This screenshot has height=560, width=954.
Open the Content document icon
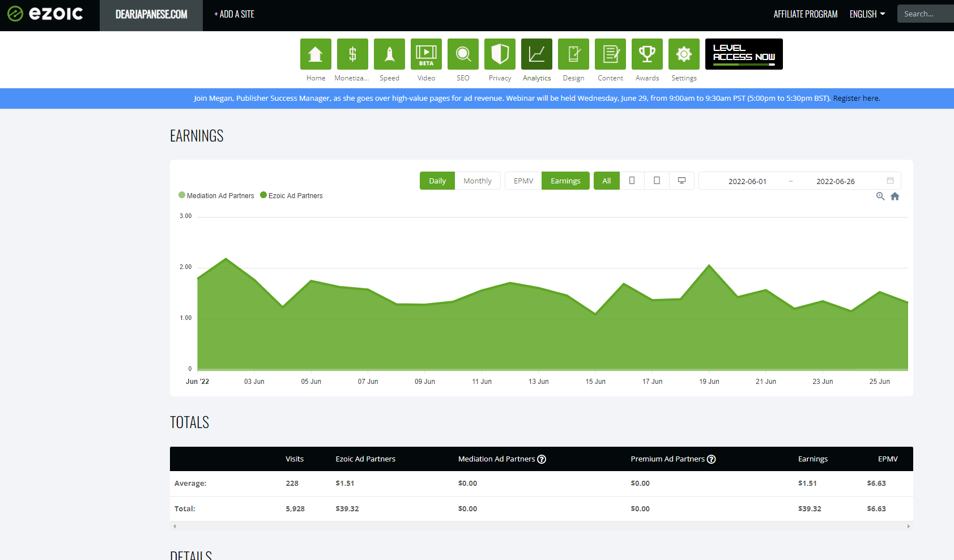[x=610, y=54]
